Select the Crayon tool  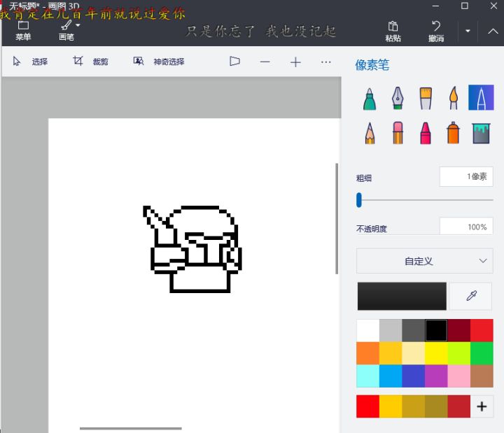click(x=426, y=133)
